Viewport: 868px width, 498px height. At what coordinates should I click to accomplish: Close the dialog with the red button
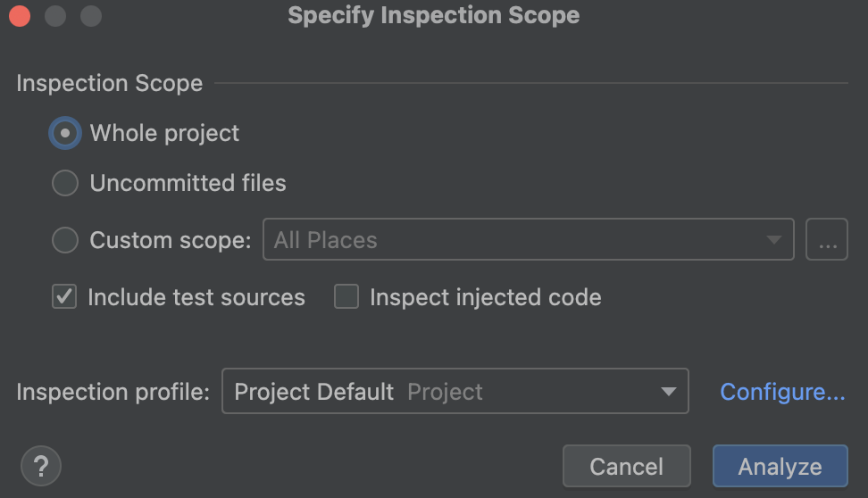pyautogui.click(x=20, y=16)
